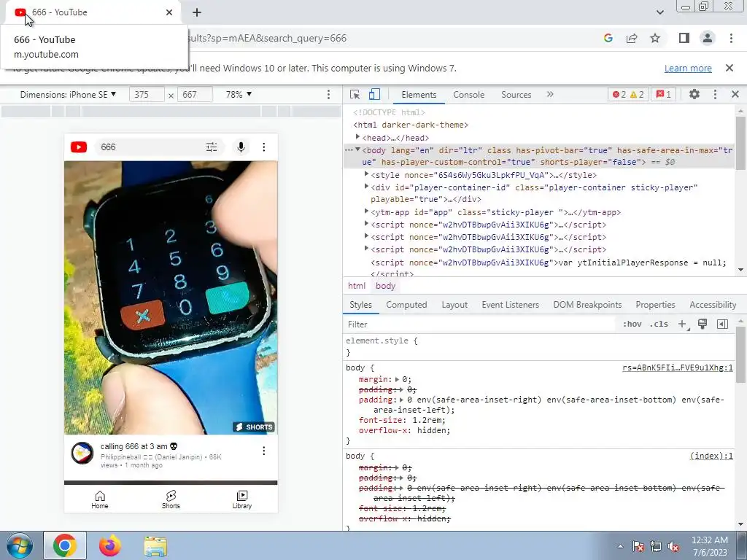
Task: Select the body breadcrumb
Action: (x=385, y=286)
